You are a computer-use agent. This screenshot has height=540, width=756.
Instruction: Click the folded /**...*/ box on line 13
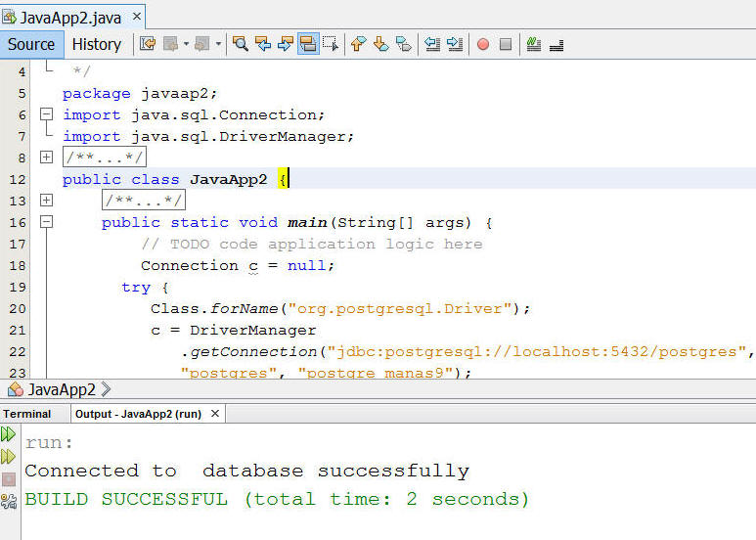(144, 201)
